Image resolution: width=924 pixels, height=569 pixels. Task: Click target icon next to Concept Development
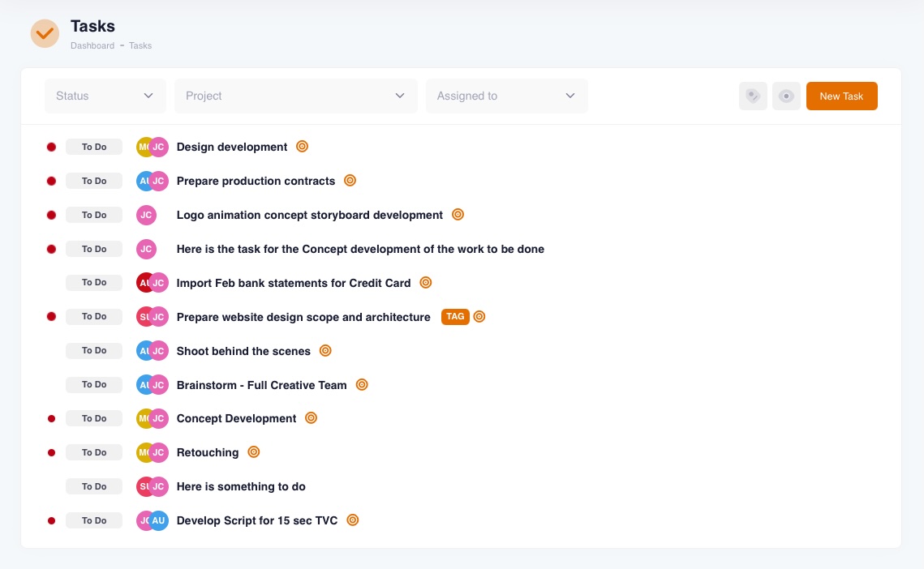pyautogui.click(x=311, y=418)
